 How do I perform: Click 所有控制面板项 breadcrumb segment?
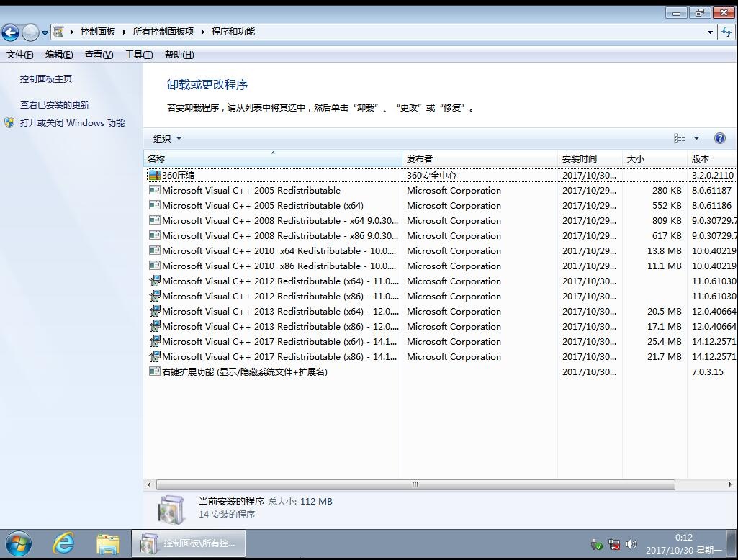click(163, 32)
